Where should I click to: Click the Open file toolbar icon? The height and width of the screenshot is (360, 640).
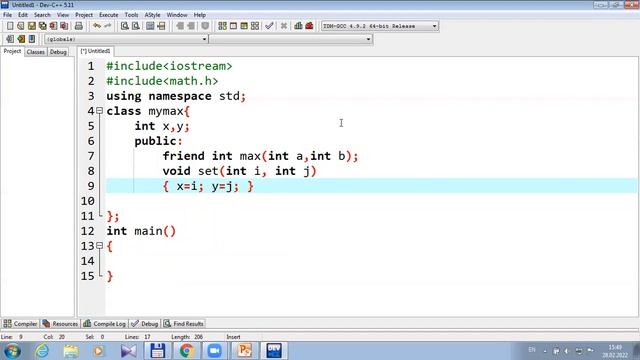click(21, 26)
